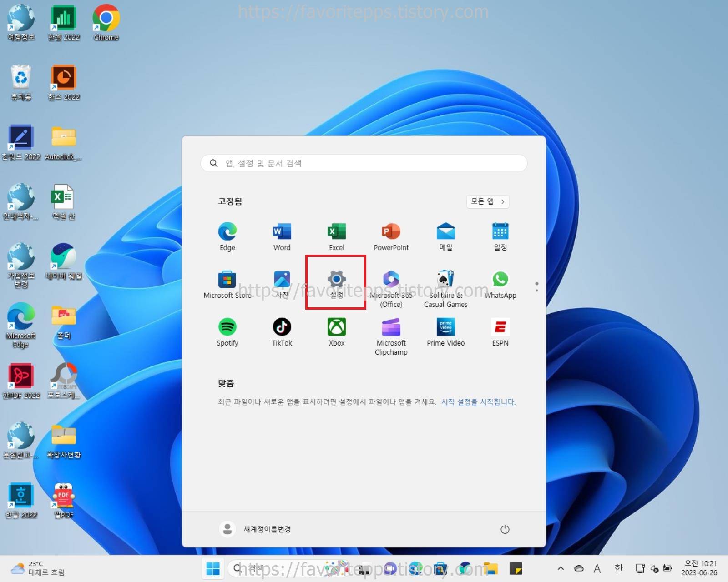
Task: Open Microsoft Store from pinned apps
Action: coord(227,285)
